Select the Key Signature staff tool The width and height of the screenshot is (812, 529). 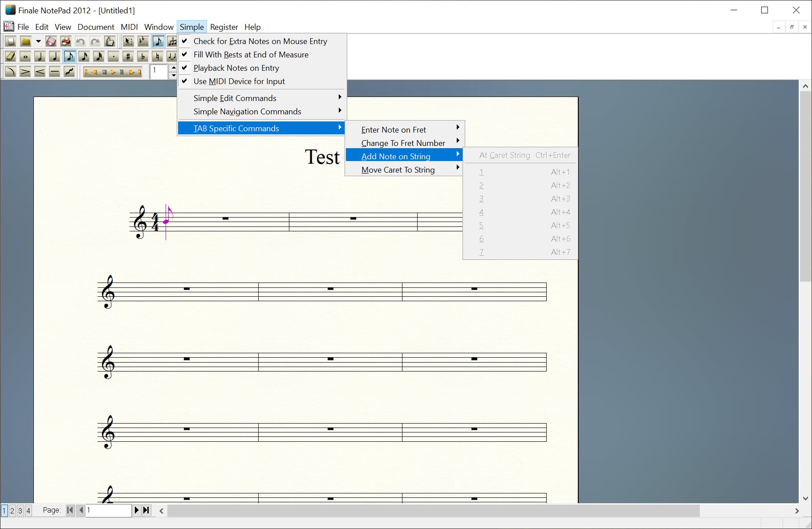[x=143, y=41]
